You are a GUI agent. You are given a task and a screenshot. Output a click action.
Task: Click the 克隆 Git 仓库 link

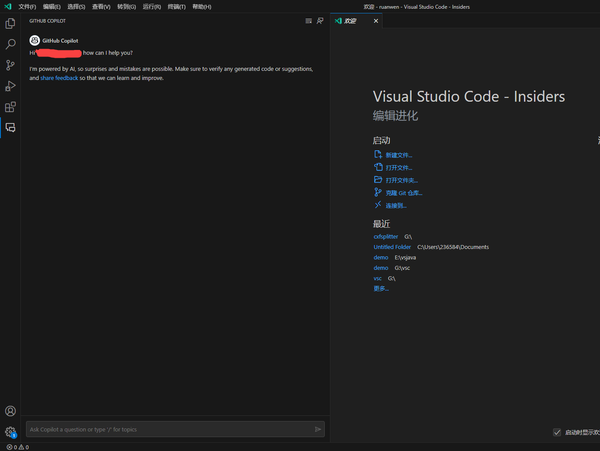click(x=404, y=193)
